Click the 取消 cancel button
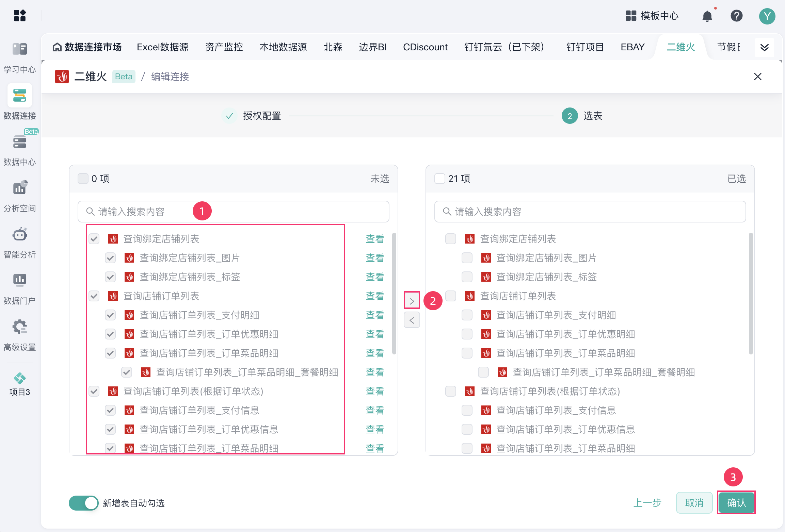 point(694,503)
